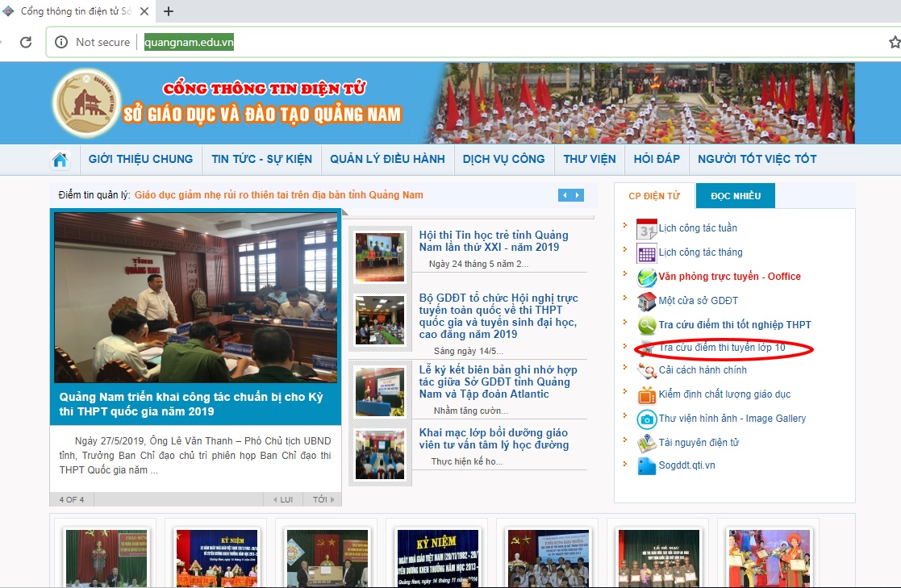901x588 pixels.
Task: Open Tra cứu điểm thi tuyển lớp 10 link
Action: (722, 348)
